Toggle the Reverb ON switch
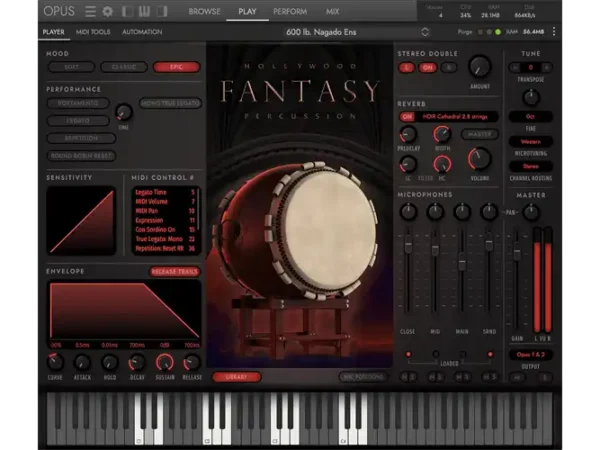 pyautogui.click(x=407, y=117)
